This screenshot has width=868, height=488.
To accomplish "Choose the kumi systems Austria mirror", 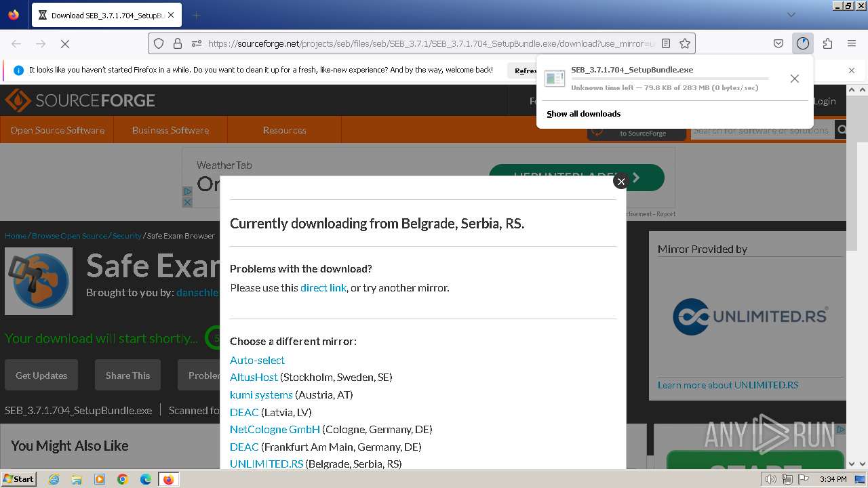I will [x=261, y=394].
